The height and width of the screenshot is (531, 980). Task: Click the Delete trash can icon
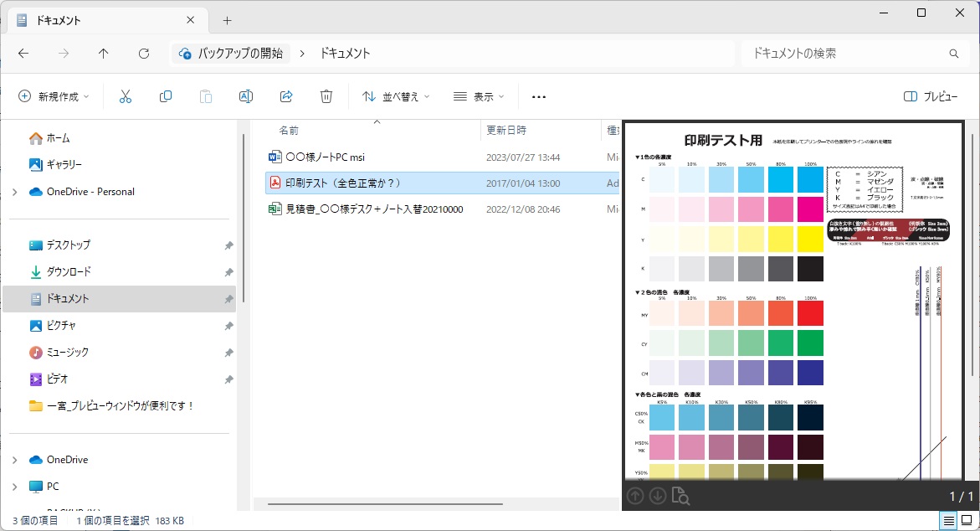pos(326,97)
